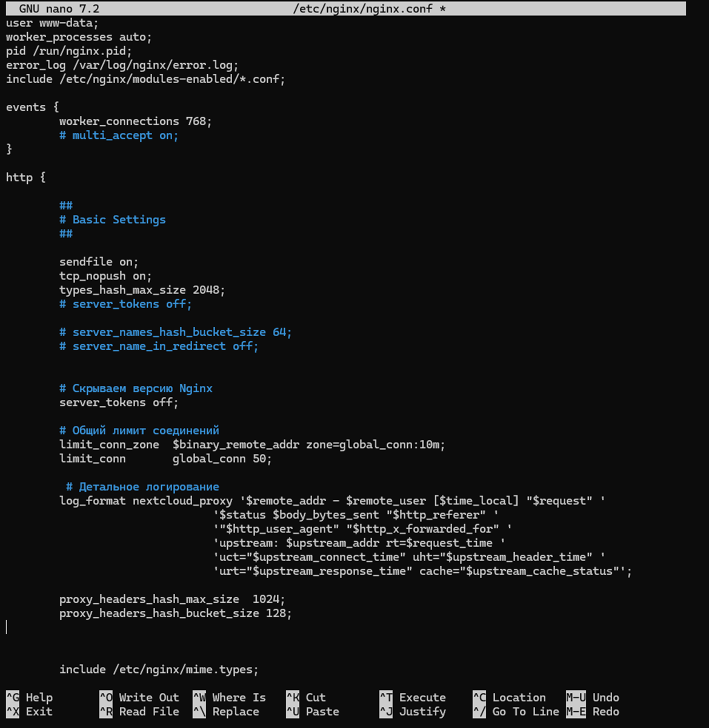Click '# server_name_in_redirect off;' comment
This screenshot has height=728, width=709.
[x=159, y=346]
